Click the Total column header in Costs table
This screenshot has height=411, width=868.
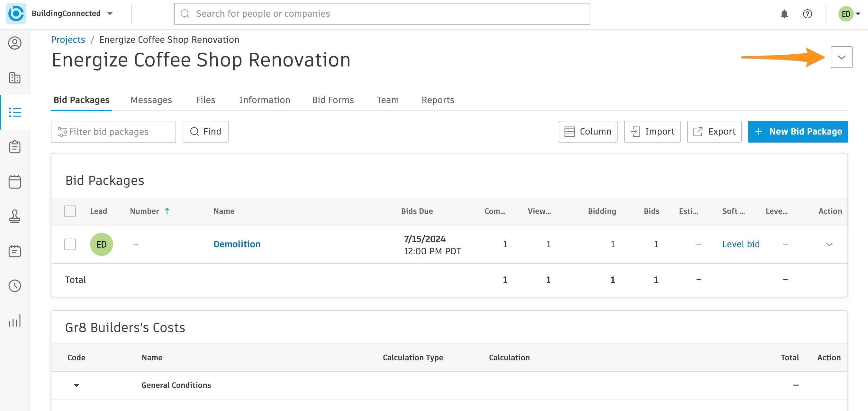pos(790,357)
